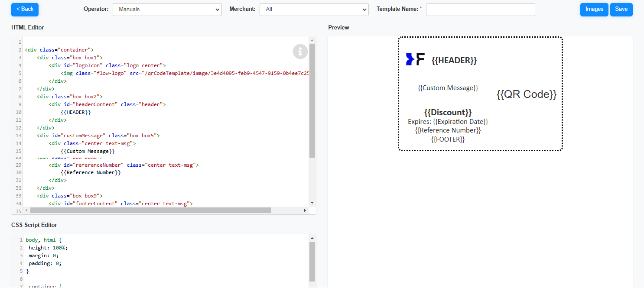Click HTML editor scroll-down arrow

tap(312, 203)
